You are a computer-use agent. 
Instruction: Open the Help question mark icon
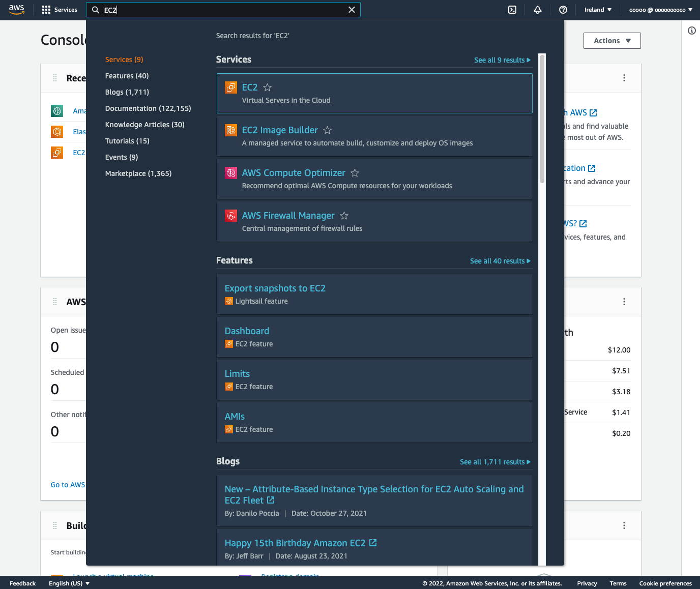562,10
